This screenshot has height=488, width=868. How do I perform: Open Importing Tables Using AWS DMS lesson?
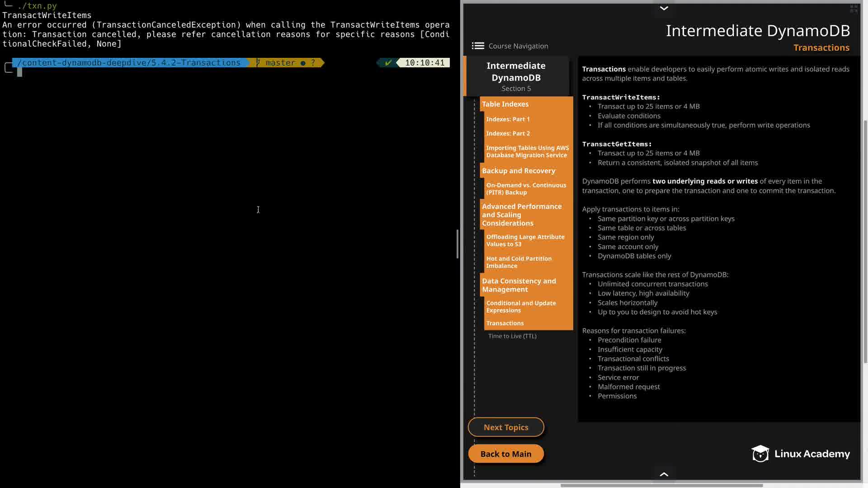tap(527, 151)
